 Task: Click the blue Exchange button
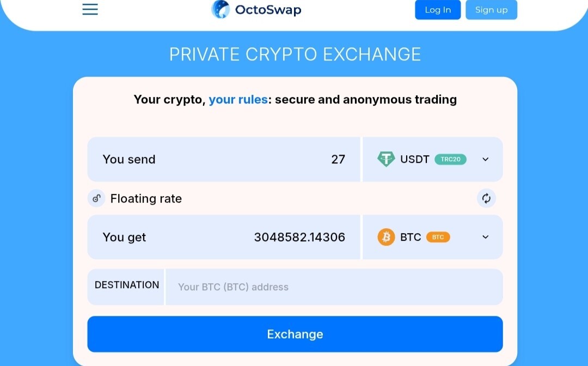pyautogui.click(x=295, y=334)
